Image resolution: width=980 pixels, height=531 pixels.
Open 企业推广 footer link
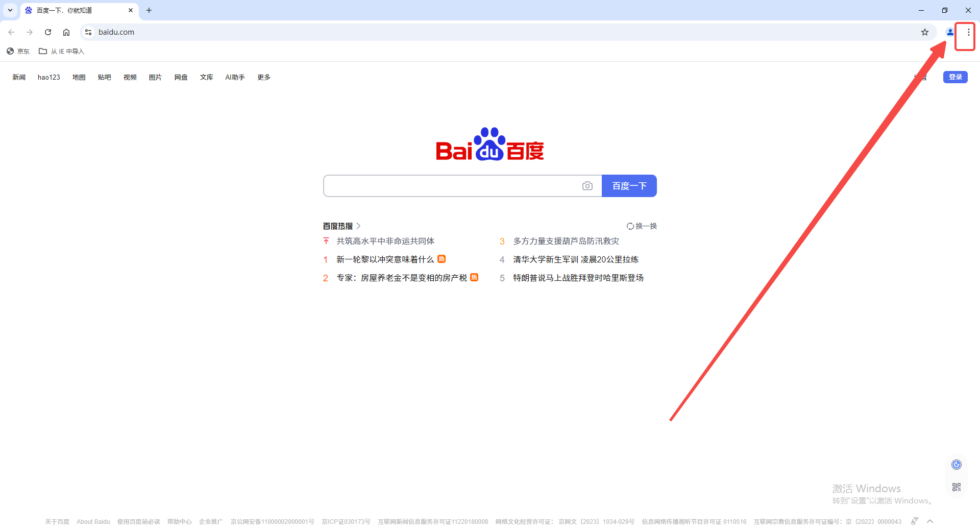[211, 522]
